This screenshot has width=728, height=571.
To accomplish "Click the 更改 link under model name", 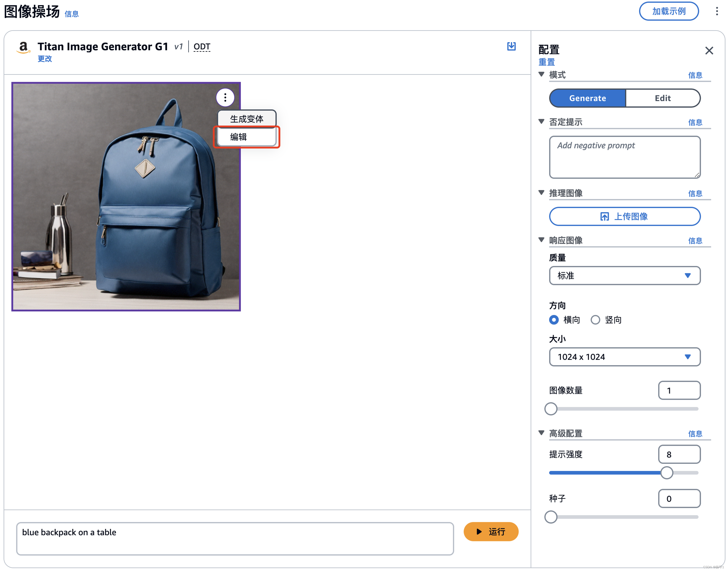I will [x=44, y=59].
